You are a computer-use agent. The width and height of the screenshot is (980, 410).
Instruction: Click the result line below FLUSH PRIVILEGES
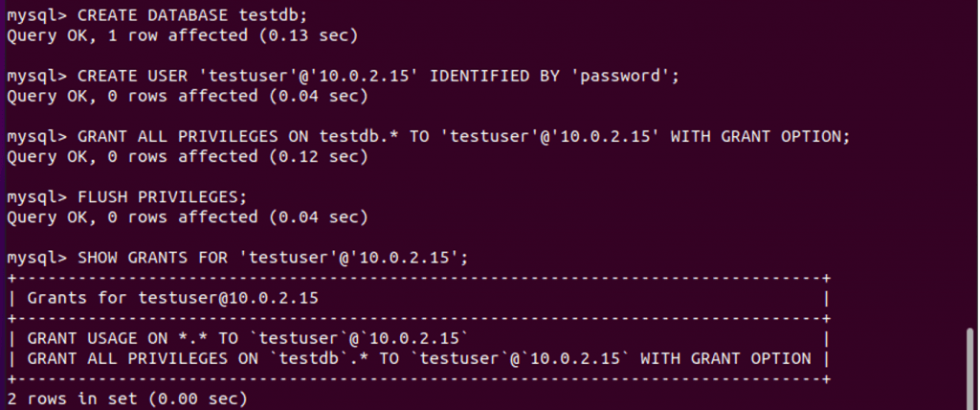point(187,217)
